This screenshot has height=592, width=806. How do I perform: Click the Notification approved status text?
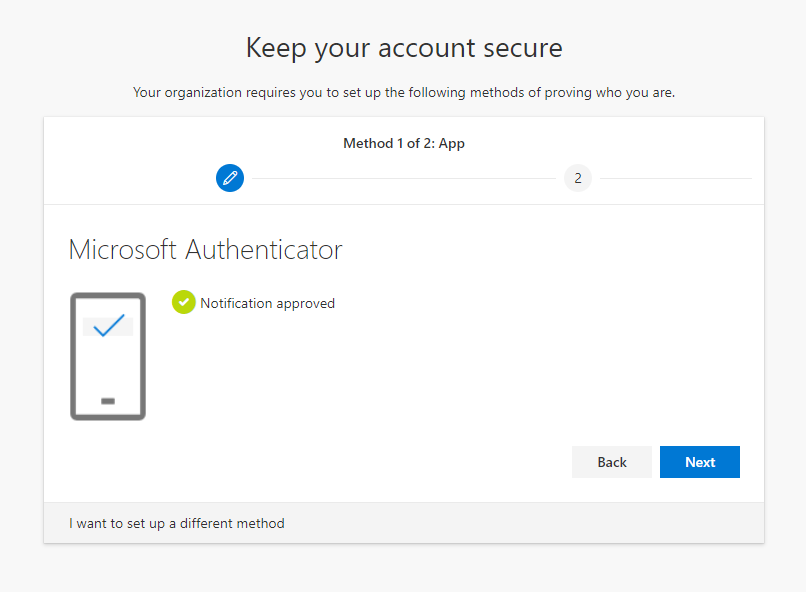(267, 303)
